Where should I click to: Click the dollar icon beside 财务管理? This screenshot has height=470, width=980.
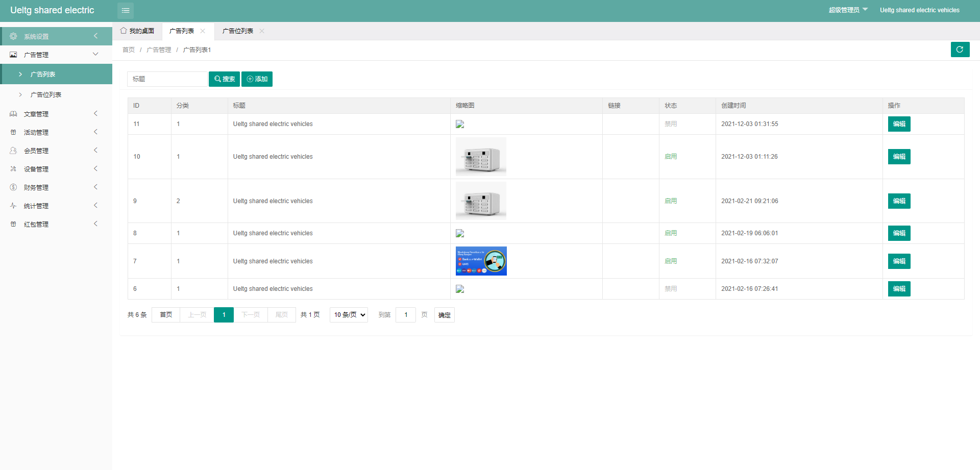click(x=13, y=187)
